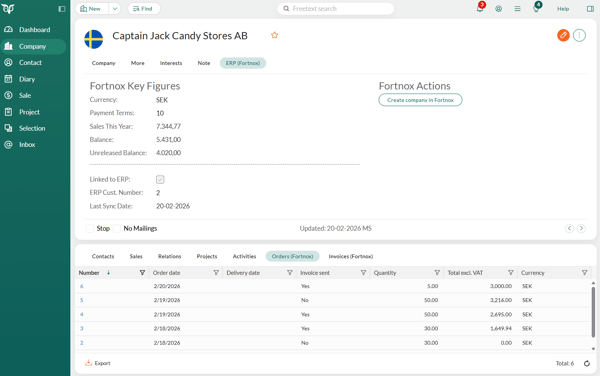
Task: Toggle the Linked to ERP checkbox
Action: point(160,179)
